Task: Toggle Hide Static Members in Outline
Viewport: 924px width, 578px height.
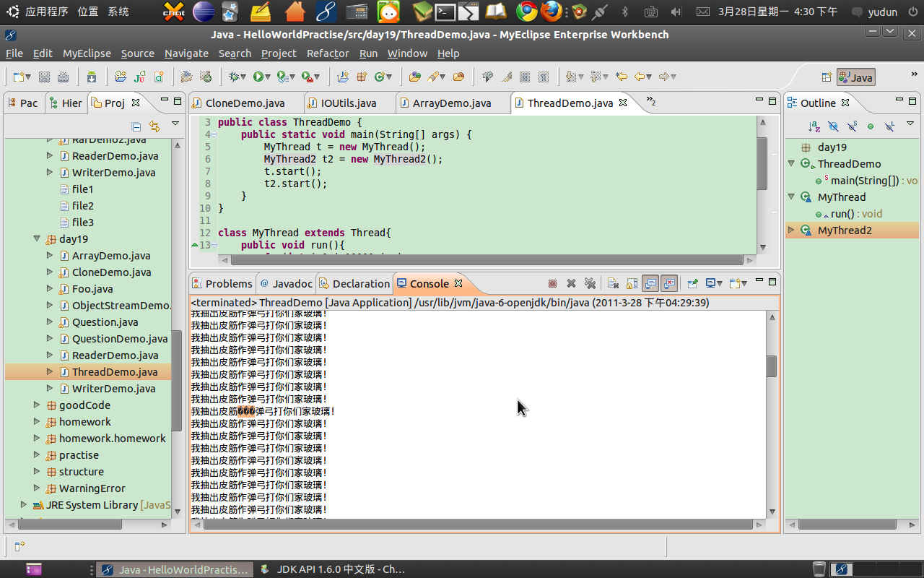Action: [852, 126]
